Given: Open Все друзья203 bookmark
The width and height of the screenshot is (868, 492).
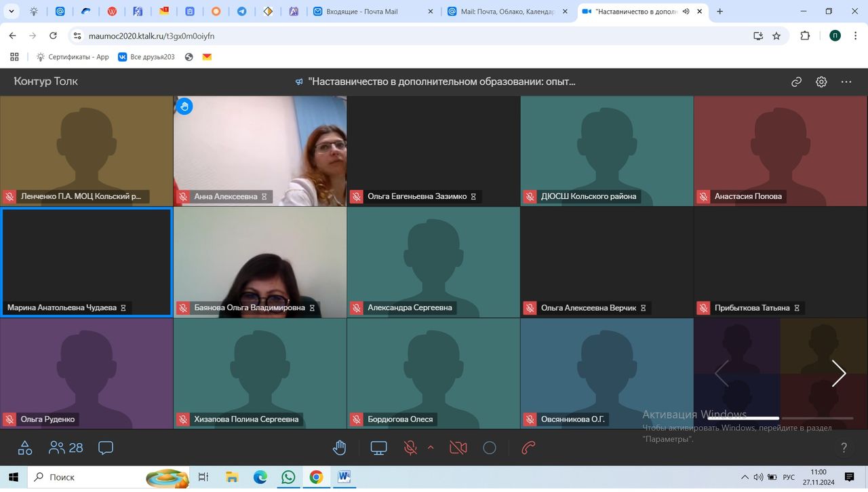Looking at the screenshot, I should (146, 57).
